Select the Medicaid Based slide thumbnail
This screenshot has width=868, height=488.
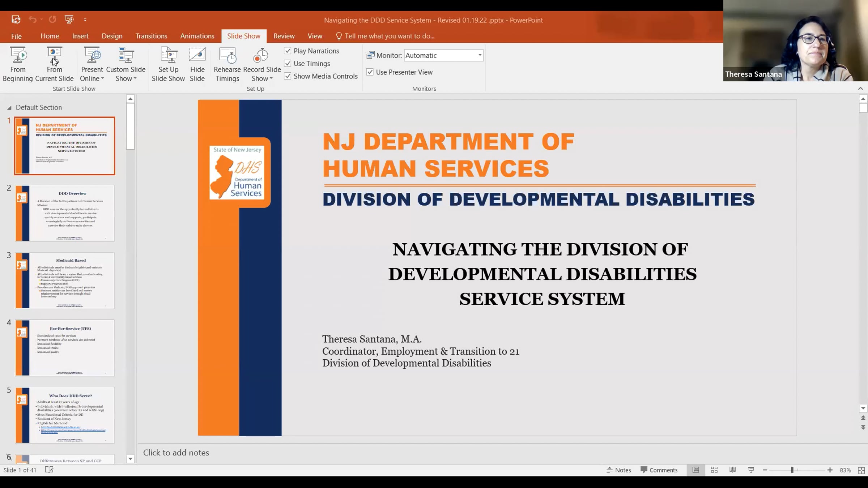[x=65, y=281]
